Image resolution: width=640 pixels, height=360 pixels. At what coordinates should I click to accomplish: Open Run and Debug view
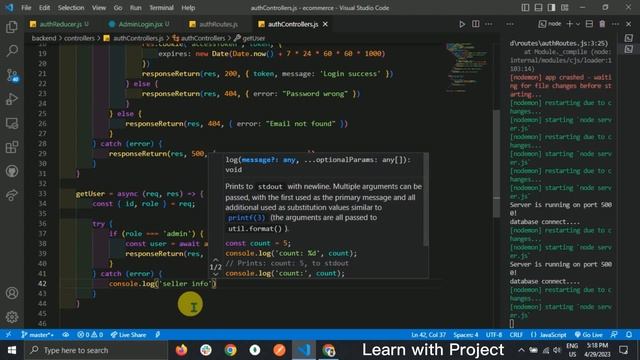point(12,99)
